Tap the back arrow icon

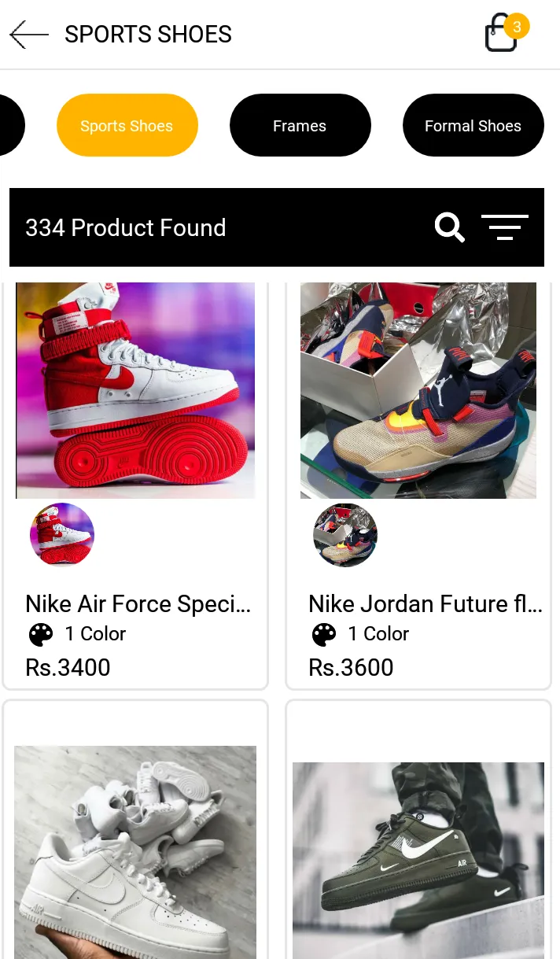point(29,35)
